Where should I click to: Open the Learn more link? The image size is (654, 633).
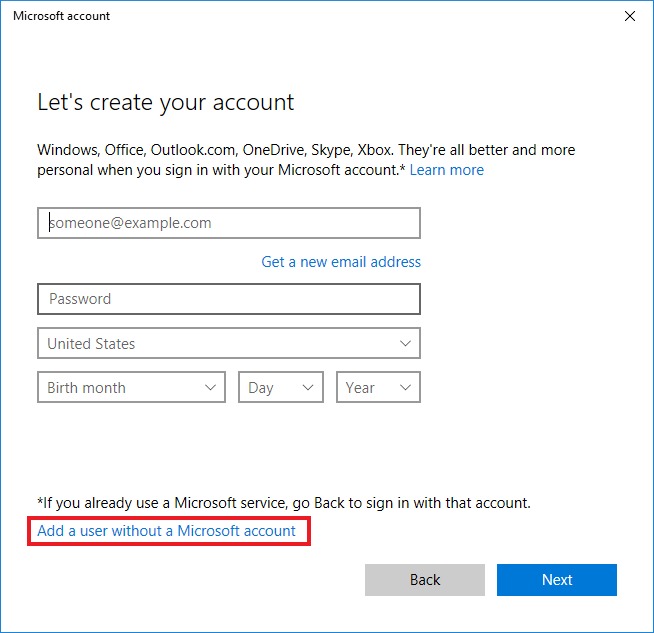(x=446, y=170)
